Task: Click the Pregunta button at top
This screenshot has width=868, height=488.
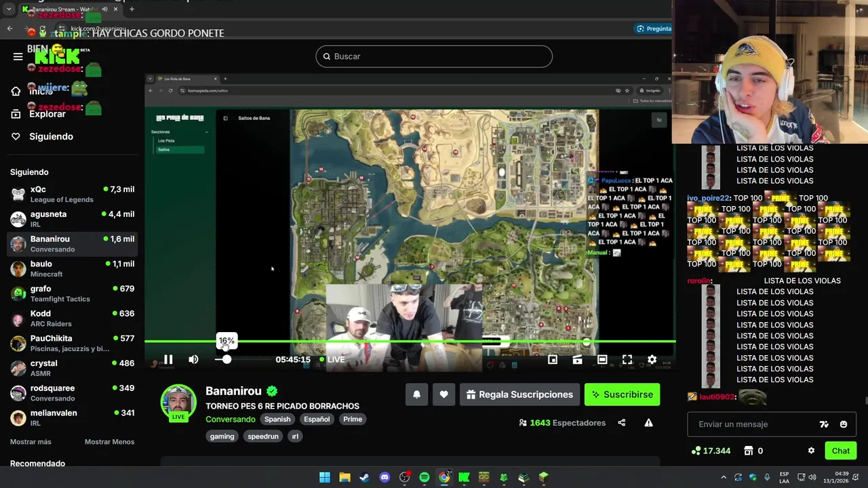Action: tap(654, 28)
